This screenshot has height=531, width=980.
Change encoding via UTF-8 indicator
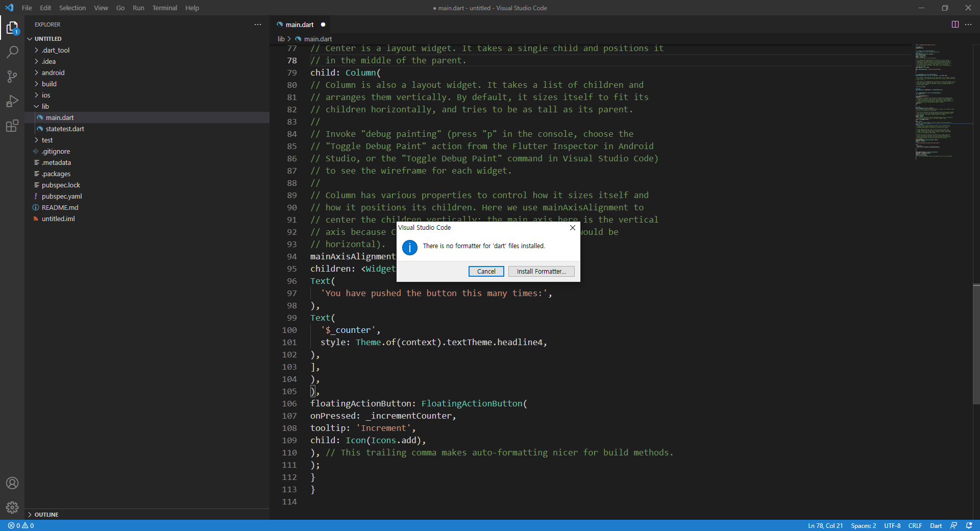tap(892, 525)
